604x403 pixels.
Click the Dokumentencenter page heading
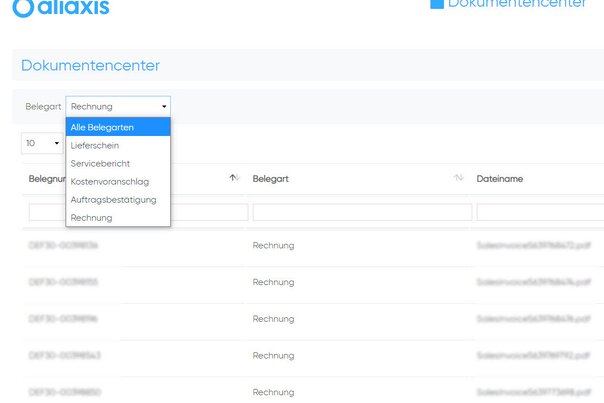90,65
